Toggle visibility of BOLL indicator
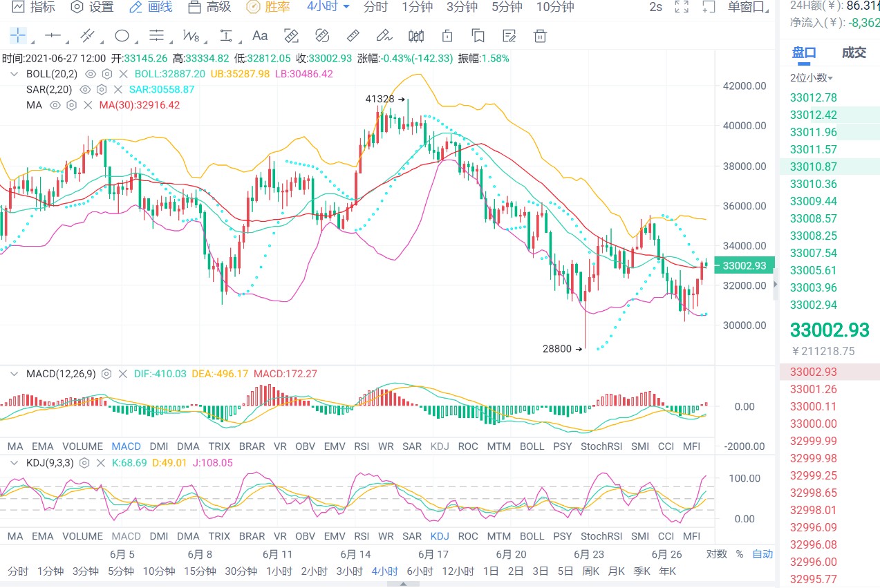The width and height of the screenshot is (880, 588). click(x=91, y=74)
